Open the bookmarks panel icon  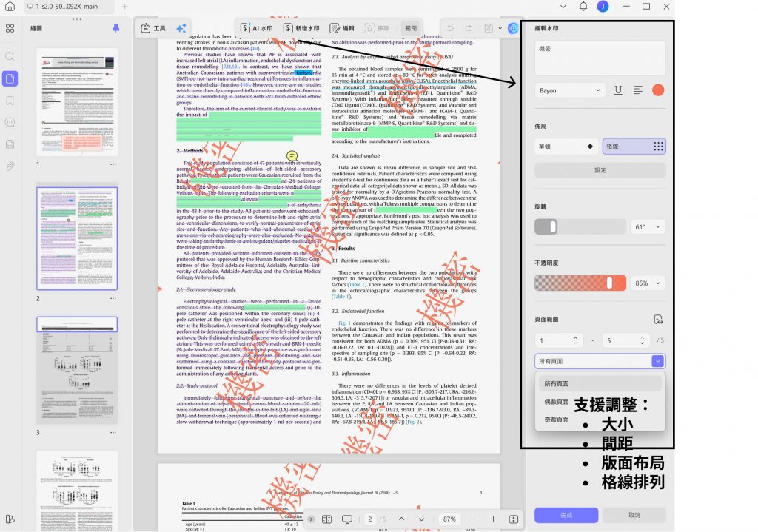pyautogui.click(x=10, y=101)
